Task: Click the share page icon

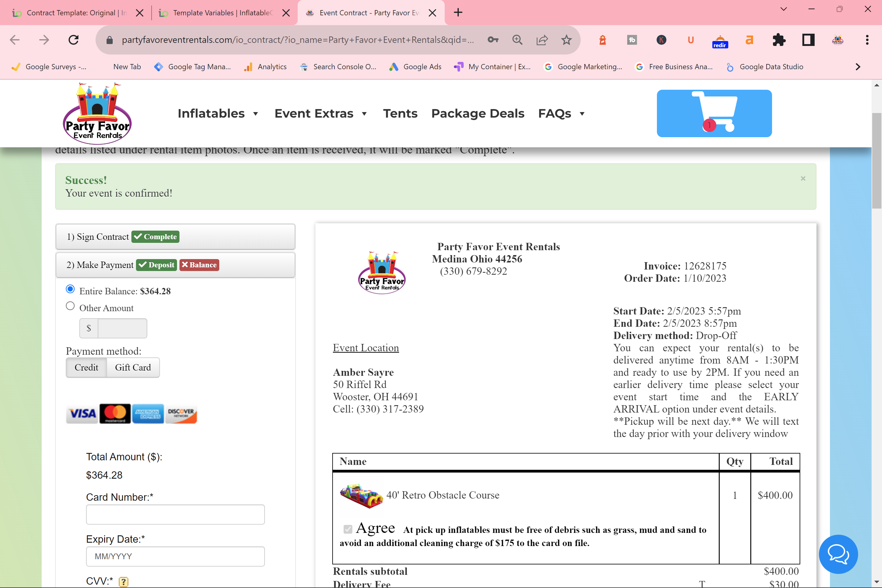Action: pos(542,40)
